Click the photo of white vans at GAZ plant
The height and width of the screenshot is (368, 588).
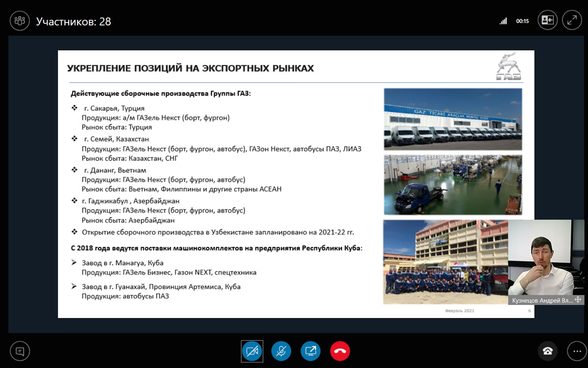453,119
